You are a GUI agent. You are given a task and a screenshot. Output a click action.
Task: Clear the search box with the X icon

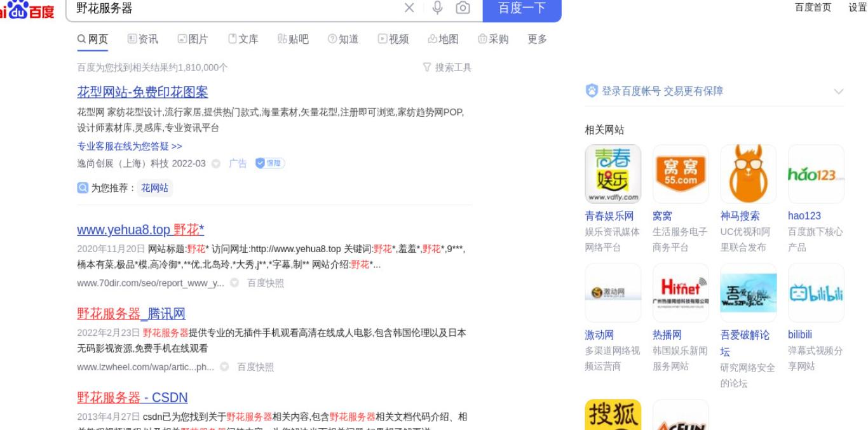click(409, 8)
